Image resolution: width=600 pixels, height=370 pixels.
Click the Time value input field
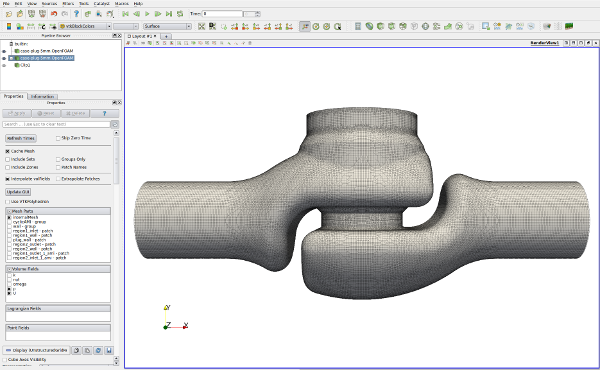coord(222,14)
